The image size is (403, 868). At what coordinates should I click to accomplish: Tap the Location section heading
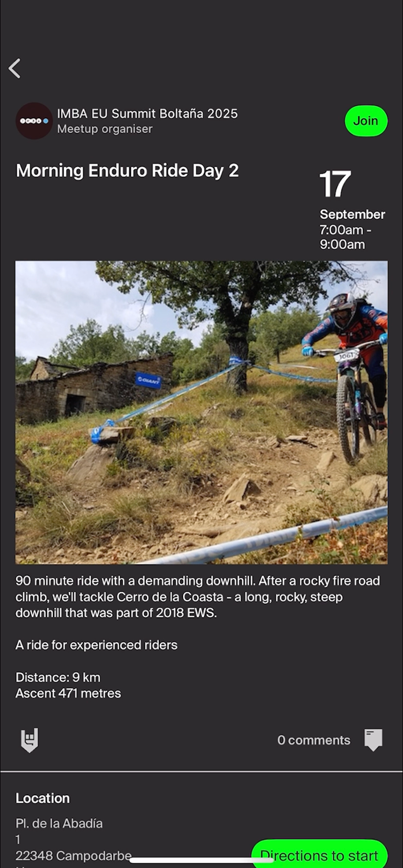[43, 798]
